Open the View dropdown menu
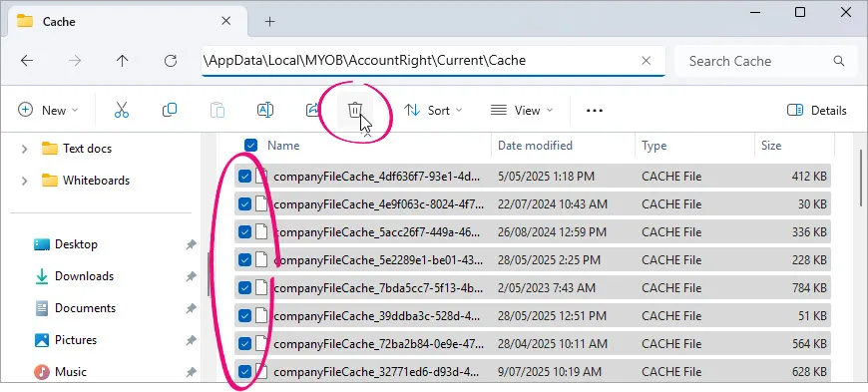 coord(522,110)
